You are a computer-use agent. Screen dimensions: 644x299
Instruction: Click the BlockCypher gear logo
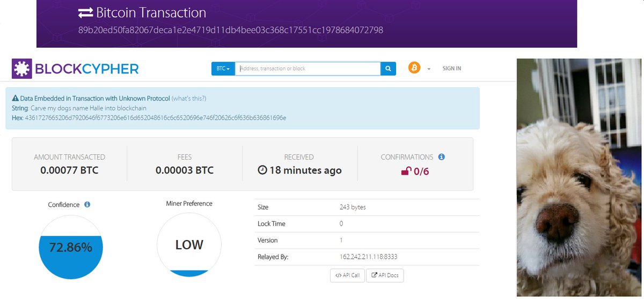(x=22, y=69)
